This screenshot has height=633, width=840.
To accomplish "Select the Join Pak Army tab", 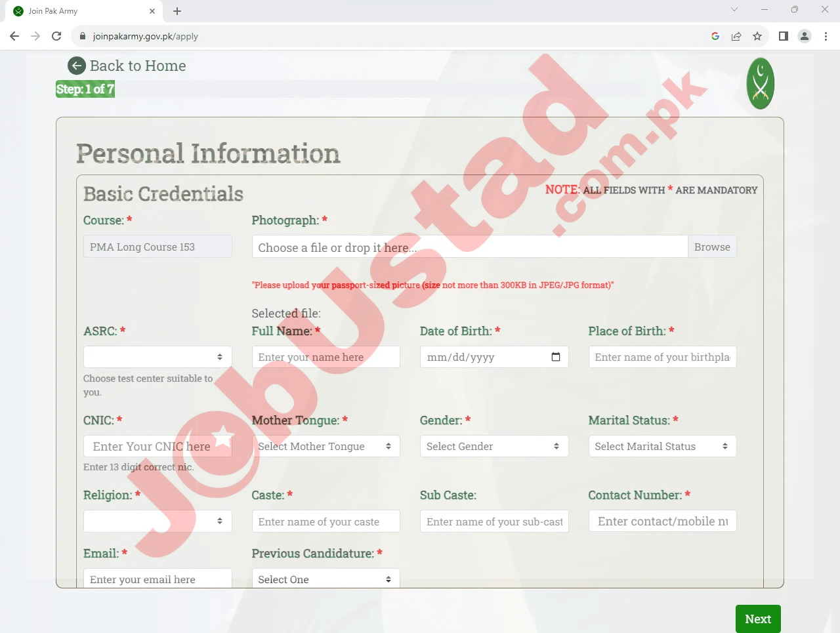I will coord(85,11).
